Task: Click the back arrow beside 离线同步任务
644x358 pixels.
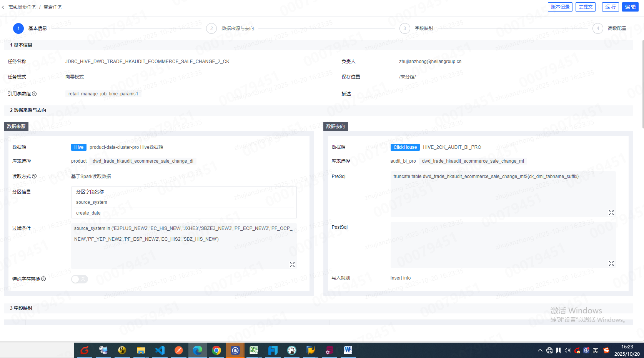Action: (3, 7)
